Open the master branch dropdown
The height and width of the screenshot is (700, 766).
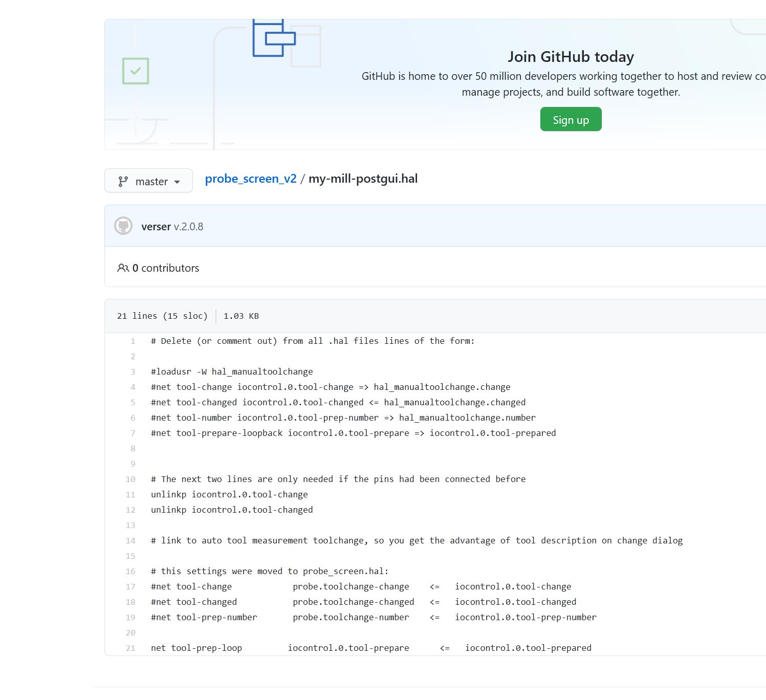point(148,181)
